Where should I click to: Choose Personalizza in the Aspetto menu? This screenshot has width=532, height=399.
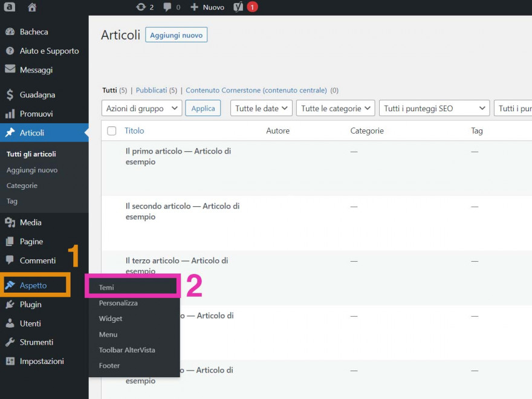pyautogui.click(x=118, y=303)
